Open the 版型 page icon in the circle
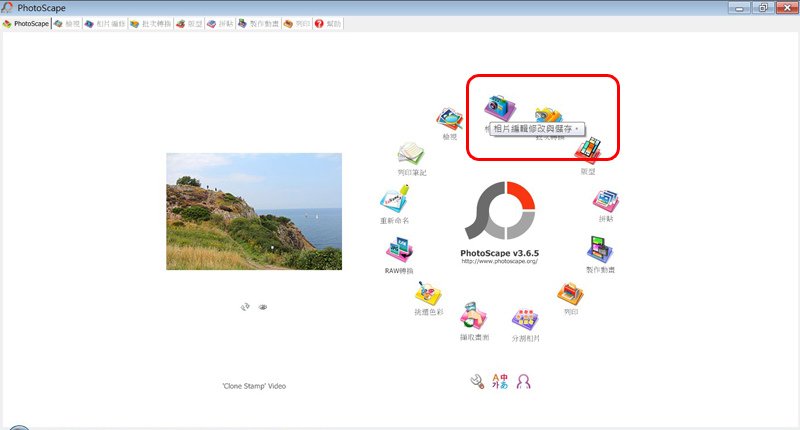 [588, 150]
